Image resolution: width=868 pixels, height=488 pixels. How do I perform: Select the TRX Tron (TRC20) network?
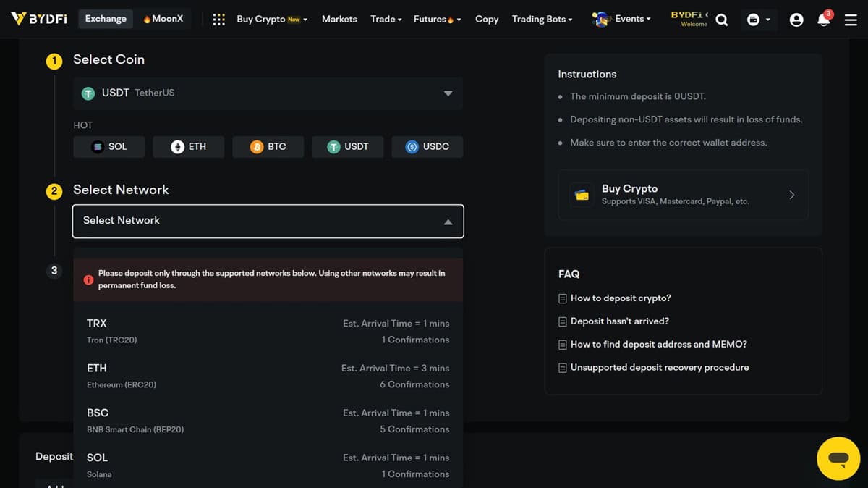268,331
